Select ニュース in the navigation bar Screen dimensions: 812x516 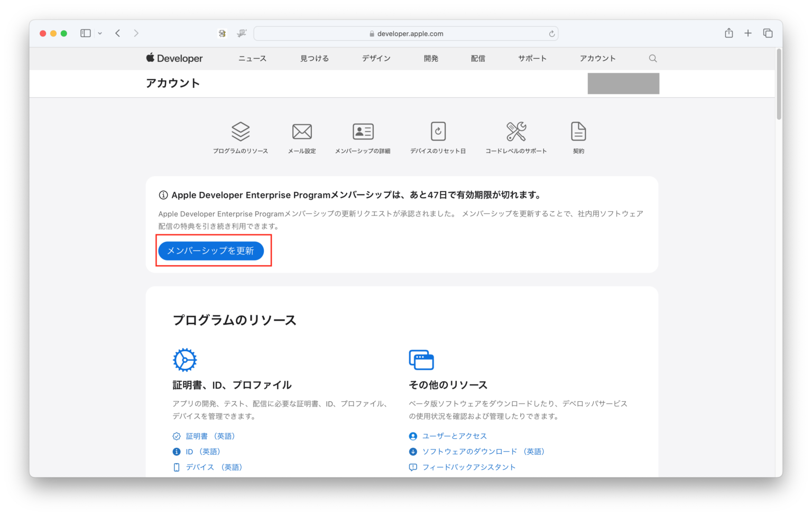[x=252, y=58]
